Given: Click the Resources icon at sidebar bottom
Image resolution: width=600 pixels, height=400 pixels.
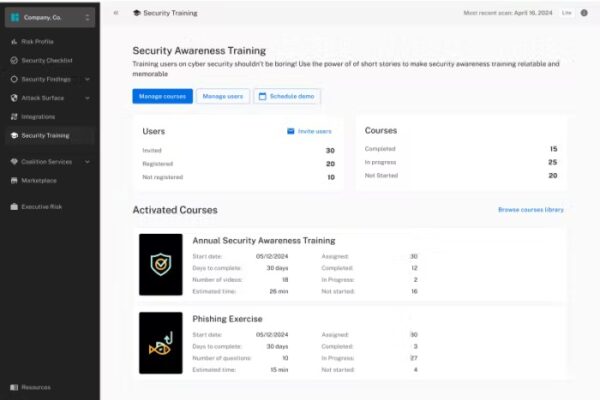Looking at the screenshot, I should click(13, 387).
